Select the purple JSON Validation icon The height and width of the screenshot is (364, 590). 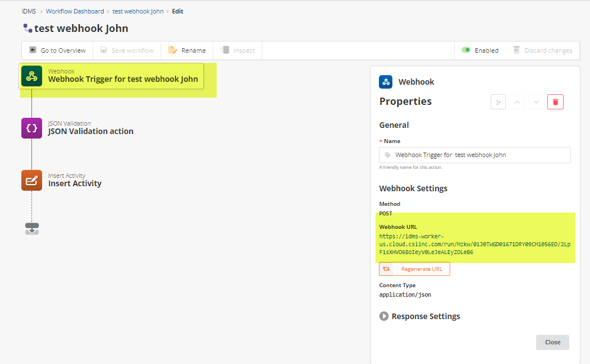32,128
